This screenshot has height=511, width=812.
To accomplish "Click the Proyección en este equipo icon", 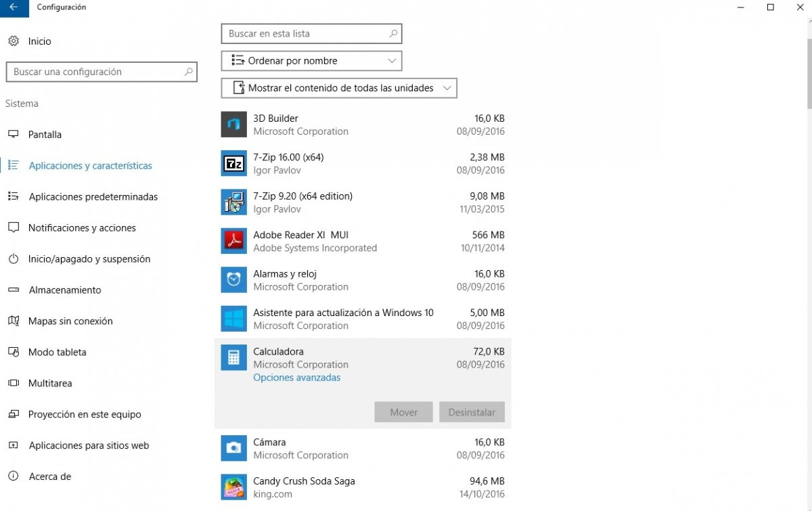I will (x=14, y=414).
